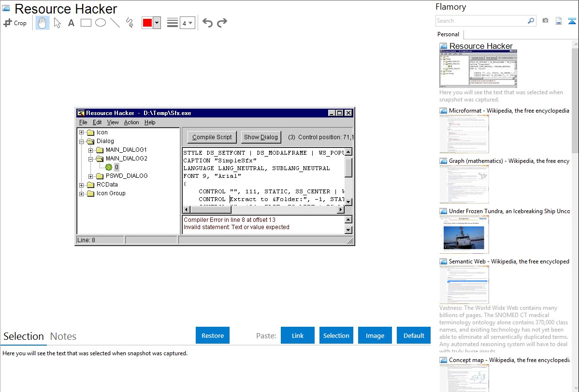Image resolution: width=579 pixels, height=392 pixels.
Task: Open the Resource Hacker snapshot thumbnail
Action: pyautogui.click(x=478, y=69)
